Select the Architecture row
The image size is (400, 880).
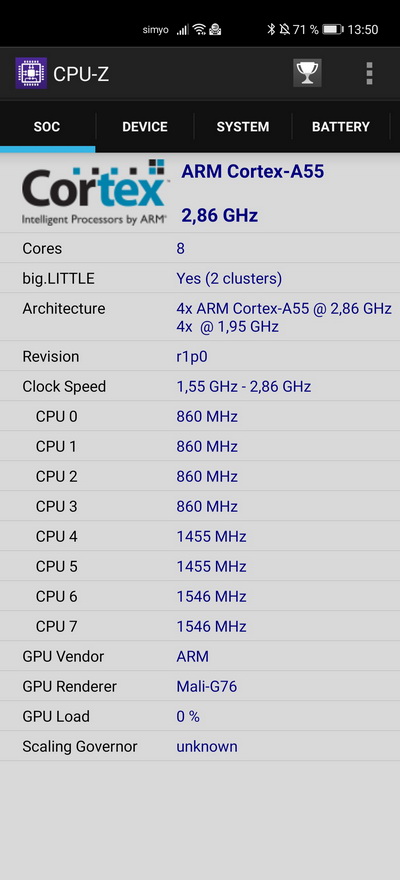click(200, 317)
